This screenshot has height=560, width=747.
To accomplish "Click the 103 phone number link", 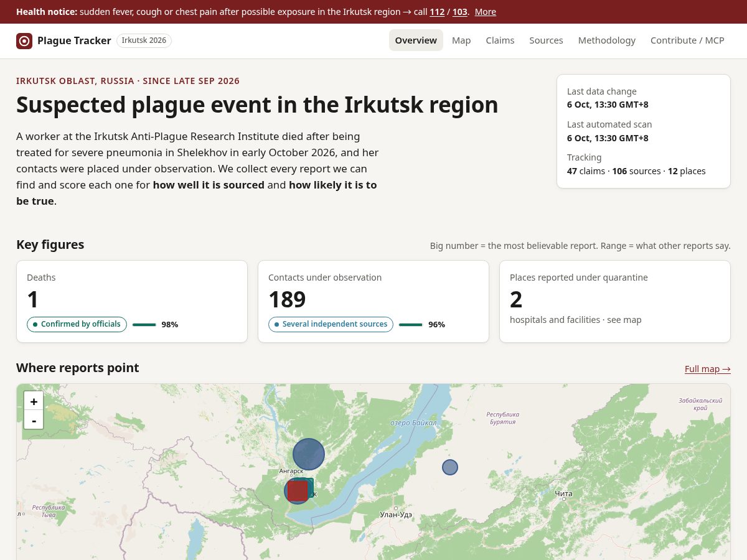I will coord(460,12).
